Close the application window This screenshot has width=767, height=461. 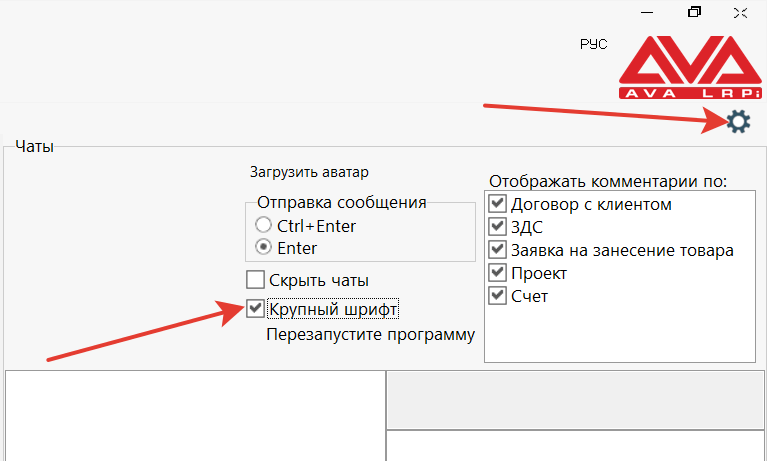click(x=740, y=13)
